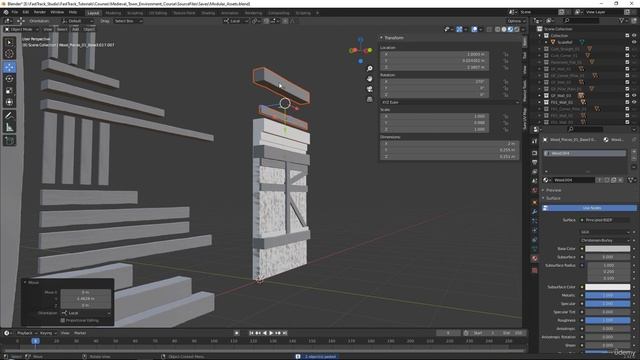
Task: Click the viewport zoom magnifier icon
Action: 369,69
